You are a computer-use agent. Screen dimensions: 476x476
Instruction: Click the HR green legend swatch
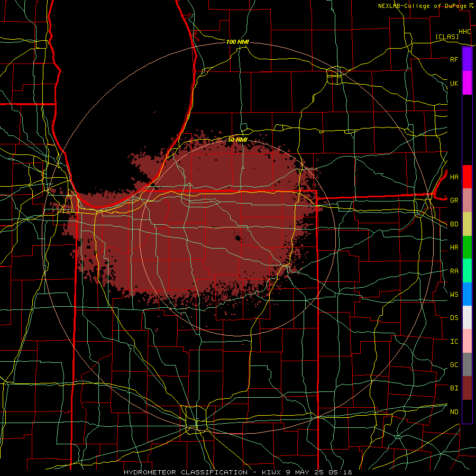[x=467, y=248]
